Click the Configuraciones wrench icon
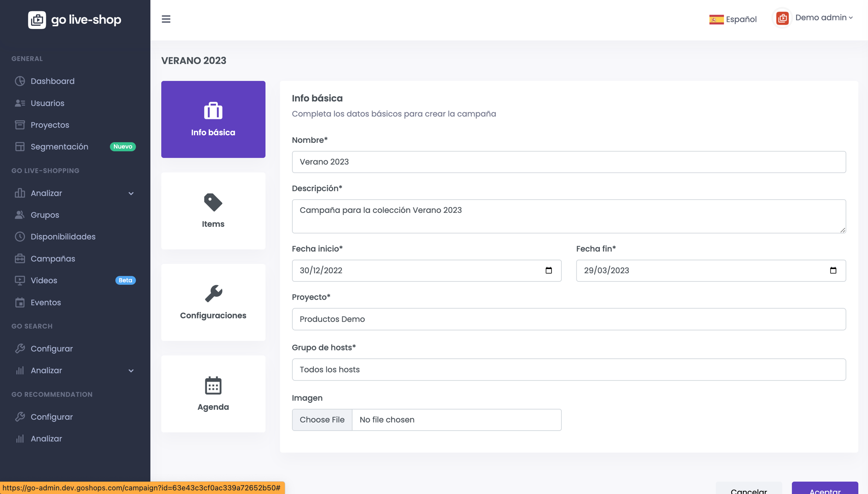 click(x=213, y=294)
